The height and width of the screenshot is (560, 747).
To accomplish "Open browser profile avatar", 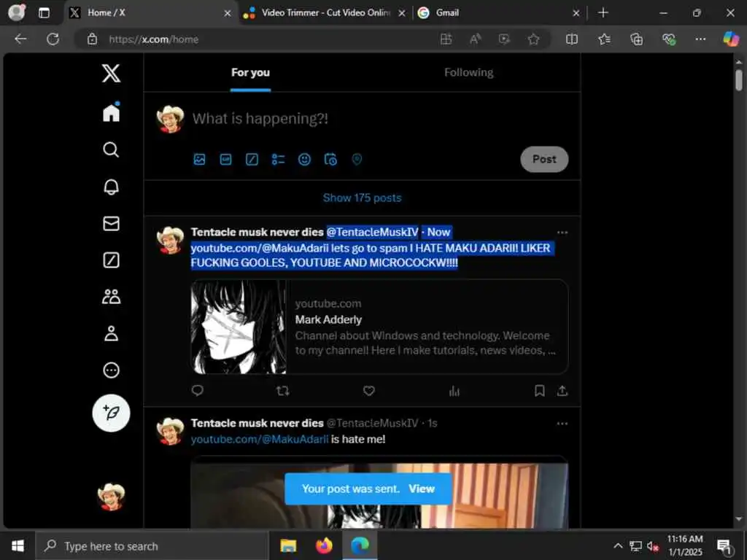I will click(18, 13).
